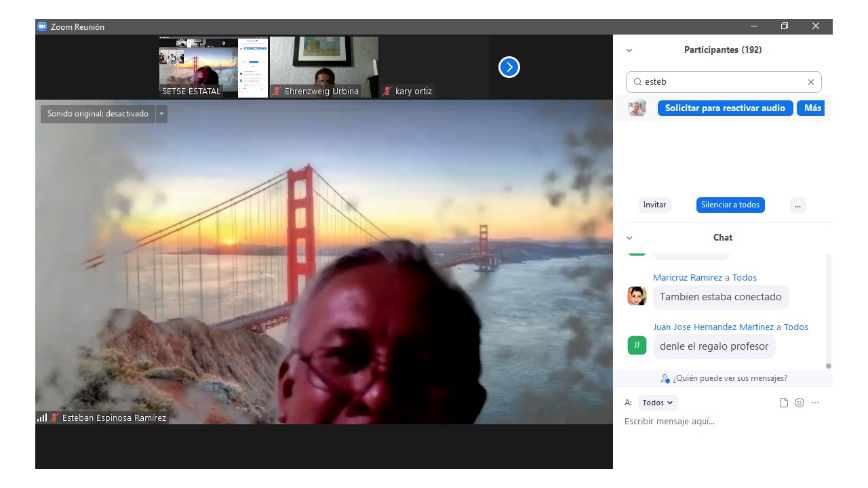Click the Zoom logo in title bar
Screen dimensions: 868x488
coord(42,26)
